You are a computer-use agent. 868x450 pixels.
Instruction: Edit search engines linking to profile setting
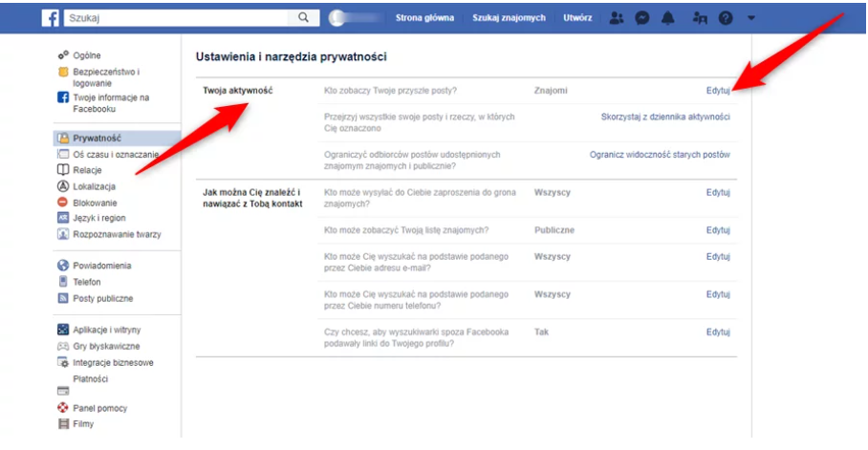718,332
